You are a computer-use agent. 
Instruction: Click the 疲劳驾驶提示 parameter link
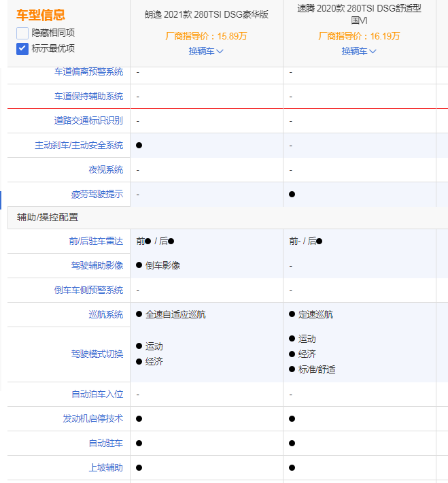coord(97,195)
